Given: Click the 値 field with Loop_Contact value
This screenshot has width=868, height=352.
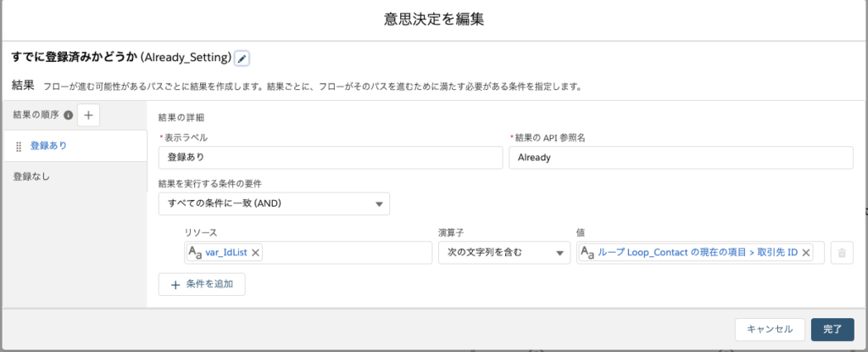Looking at the screenshot, I should tap(700, 253).
